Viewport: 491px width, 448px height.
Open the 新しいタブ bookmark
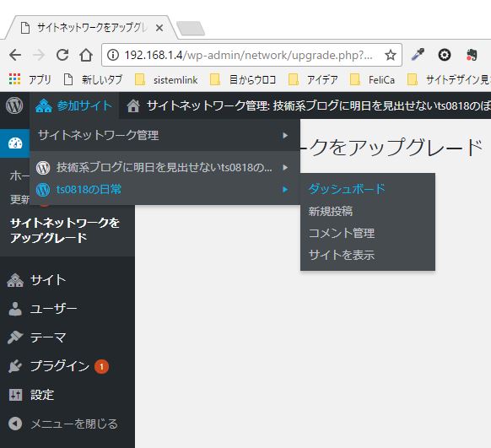[x=93, y=79]
